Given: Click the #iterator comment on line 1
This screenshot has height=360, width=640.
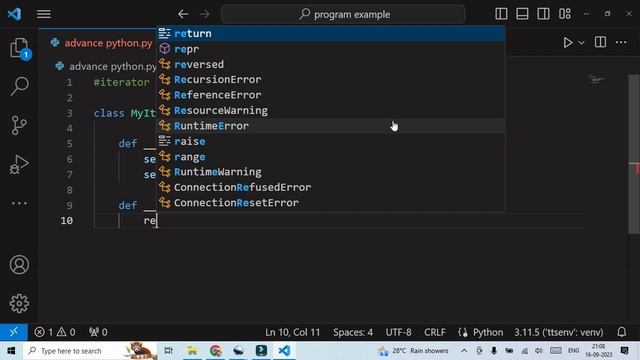Looking at the screenshot, I should 122,82.
